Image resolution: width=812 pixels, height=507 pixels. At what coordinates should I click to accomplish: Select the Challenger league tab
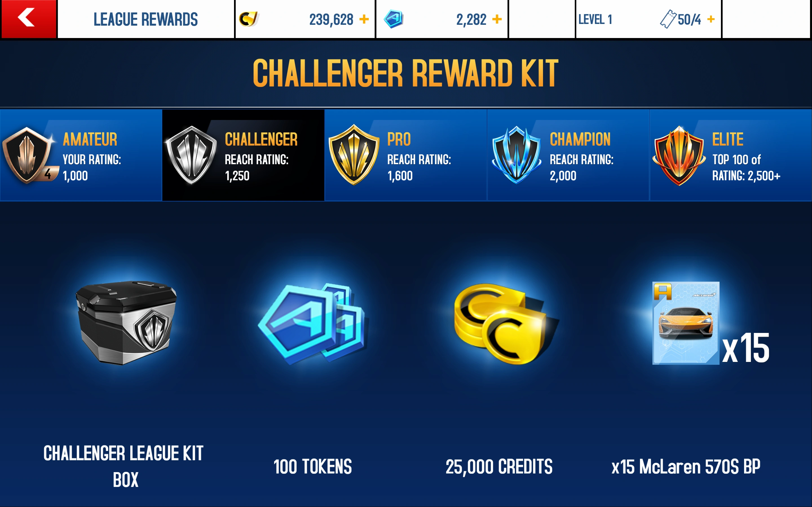click(x=243, y=155)
